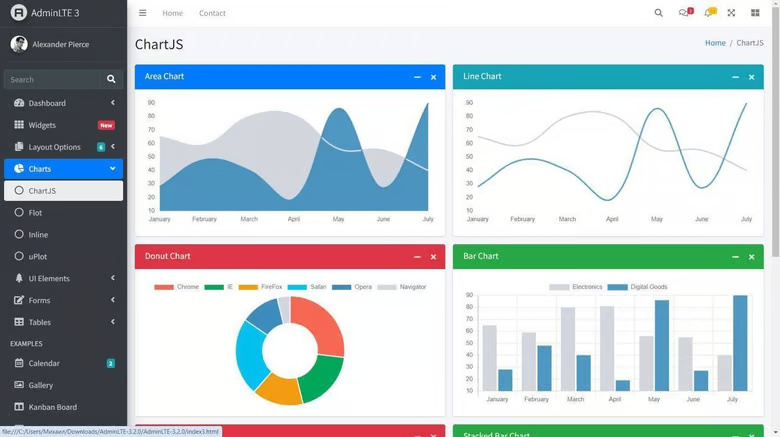780x437 pixels.
Task: Click the Home breadcrumb link
Action: pyautogui.click(x=715, y=43)
